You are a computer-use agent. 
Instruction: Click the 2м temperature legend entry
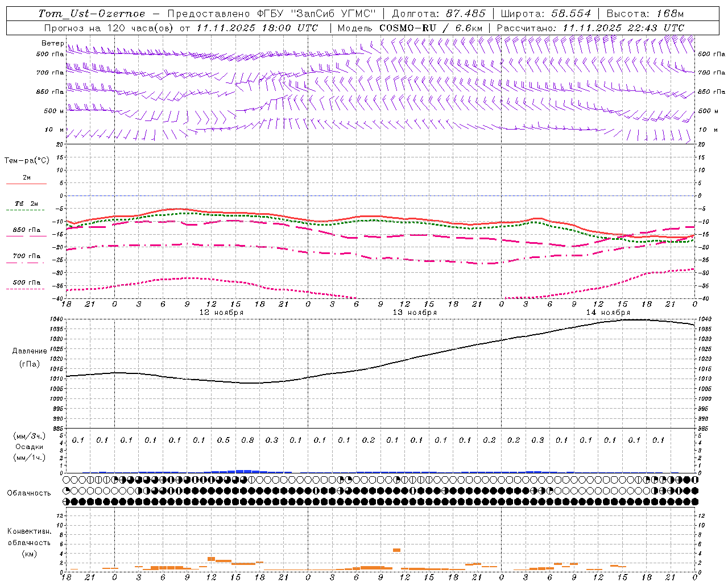[27, 178]
